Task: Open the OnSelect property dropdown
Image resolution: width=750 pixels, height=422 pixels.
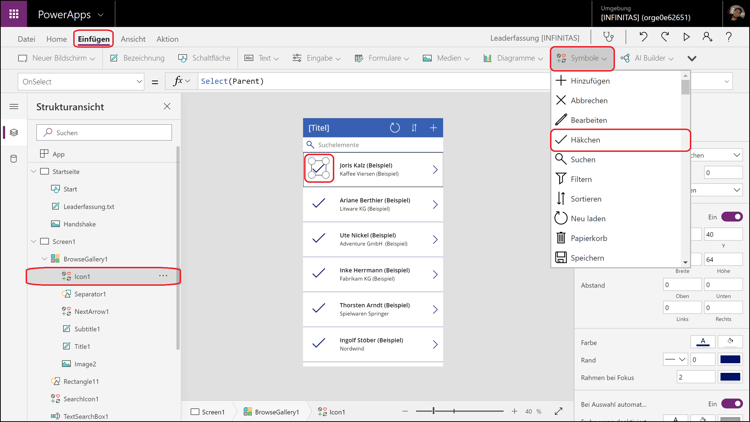Action: tap(139, 82)
